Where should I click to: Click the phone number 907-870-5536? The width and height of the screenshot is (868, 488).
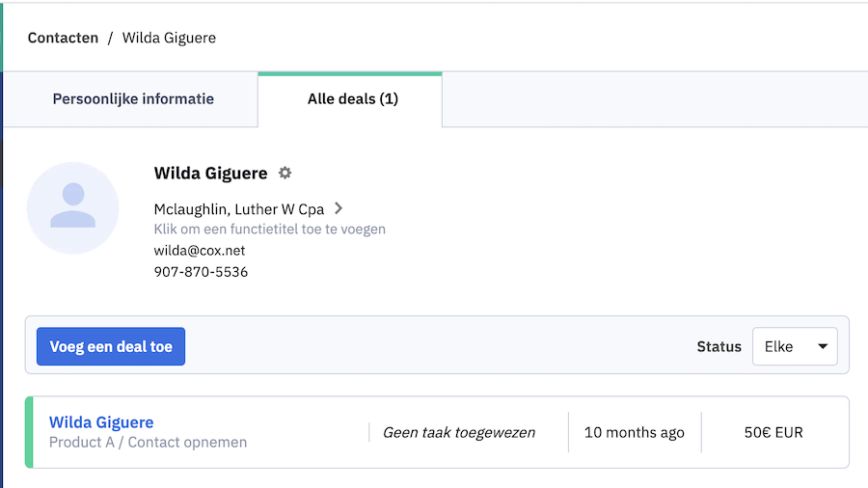[x=201, y=272]
